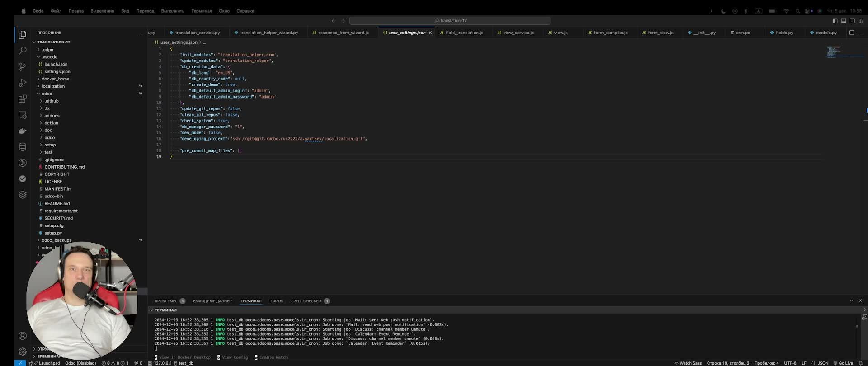Click the line ending LF status item
This screenshot has width=868, height=366.
point(804,363)
